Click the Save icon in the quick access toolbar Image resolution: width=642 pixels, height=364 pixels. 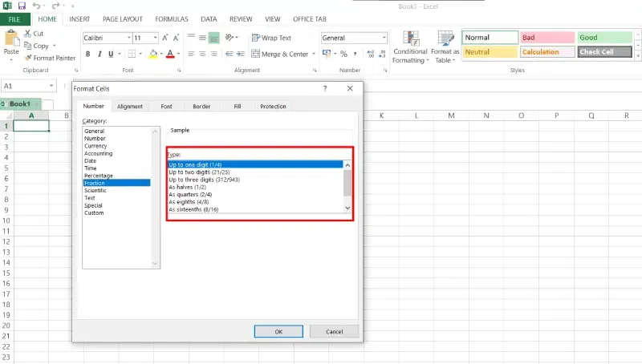[x=22, y=6]
